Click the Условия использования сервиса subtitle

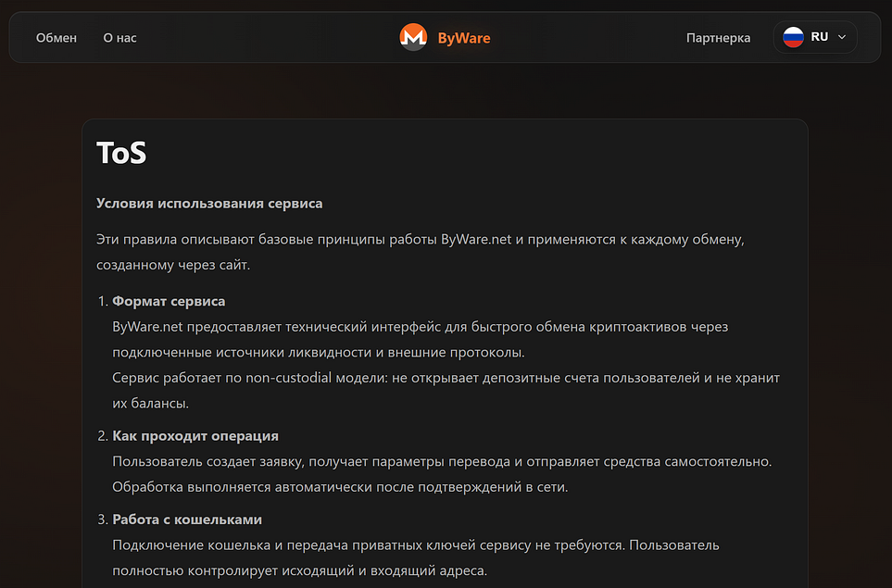click(x=209, y=203)
